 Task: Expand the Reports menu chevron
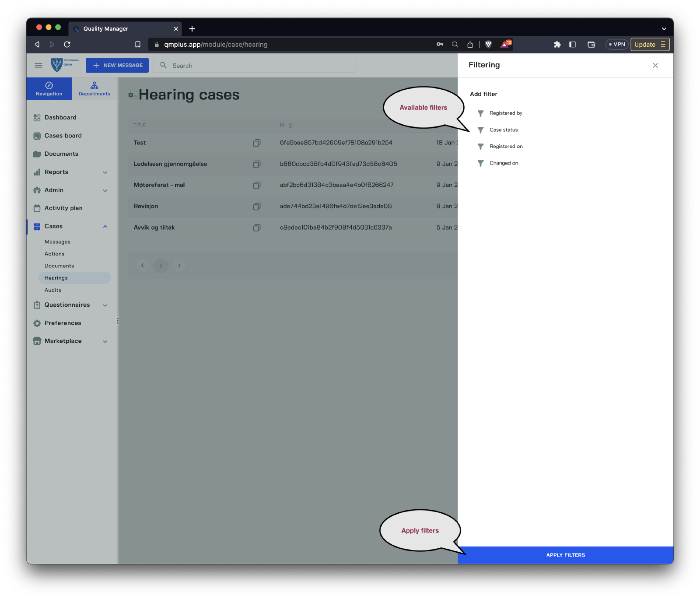pyautogui.click(x=105, y=172)
